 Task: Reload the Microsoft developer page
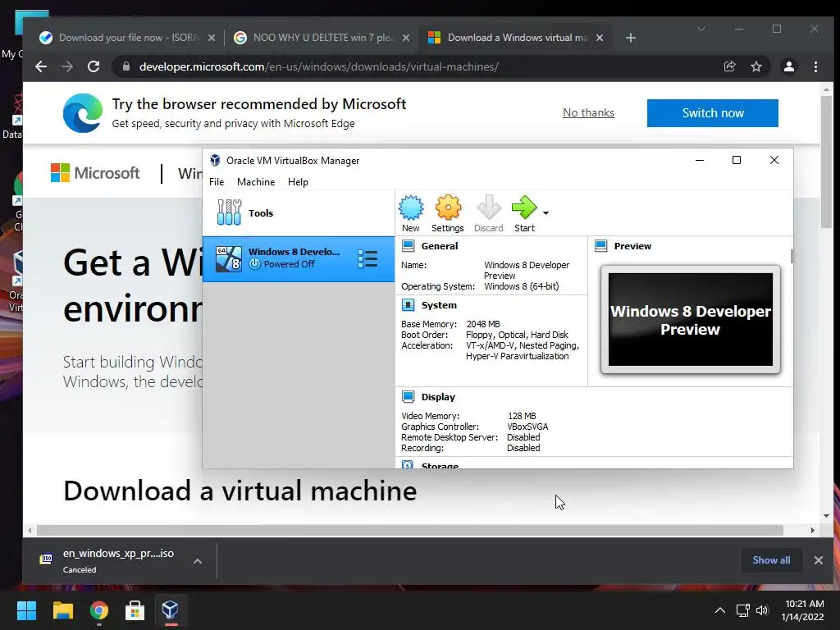(x=94, y=66)
